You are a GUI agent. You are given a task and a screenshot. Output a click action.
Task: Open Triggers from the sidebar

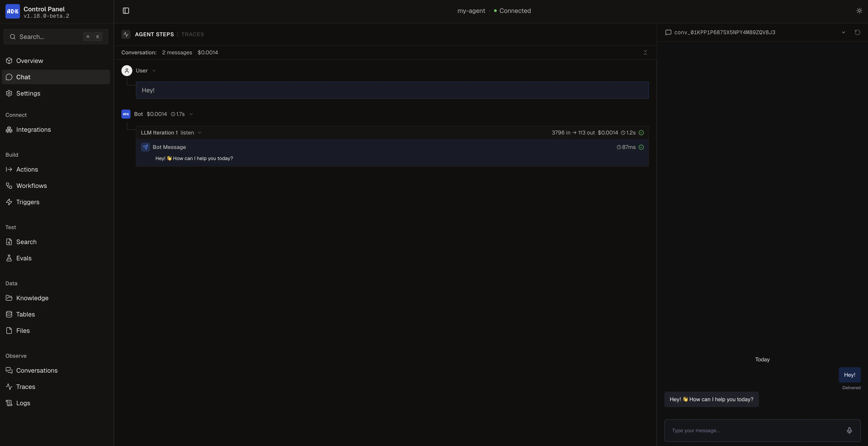tap(28, 202)
